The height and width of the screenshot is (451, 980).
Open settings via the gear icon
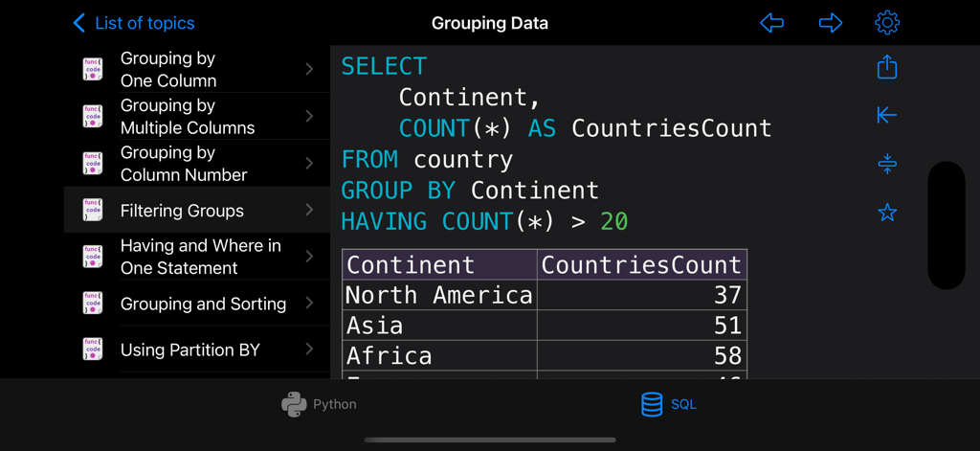(887, 24)
